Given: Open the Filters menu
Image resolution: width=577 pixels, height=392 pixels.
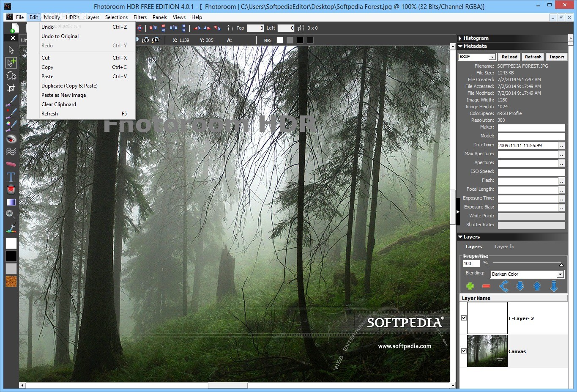Looking at the screenshot, I should [x=140, y=17].
